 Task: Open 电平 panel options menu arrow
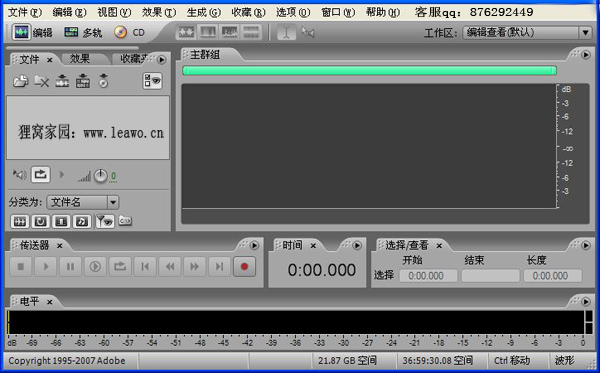click(585, 301)
